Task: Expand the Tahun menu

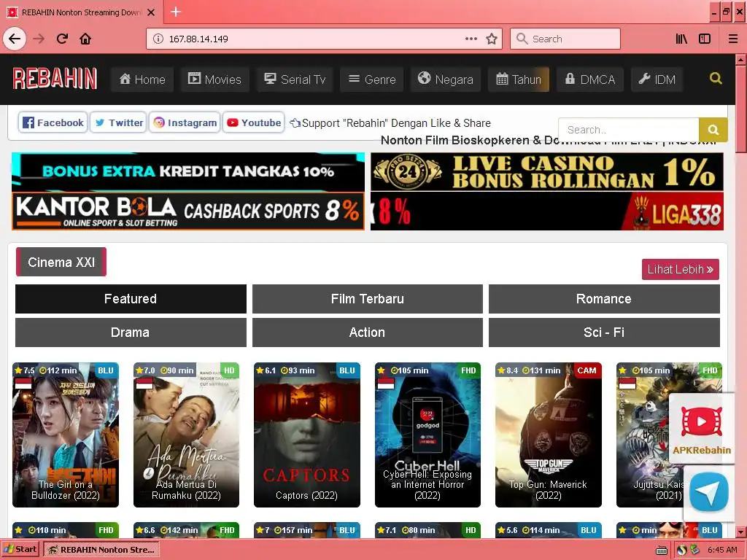Action: [x=519, y=79]
